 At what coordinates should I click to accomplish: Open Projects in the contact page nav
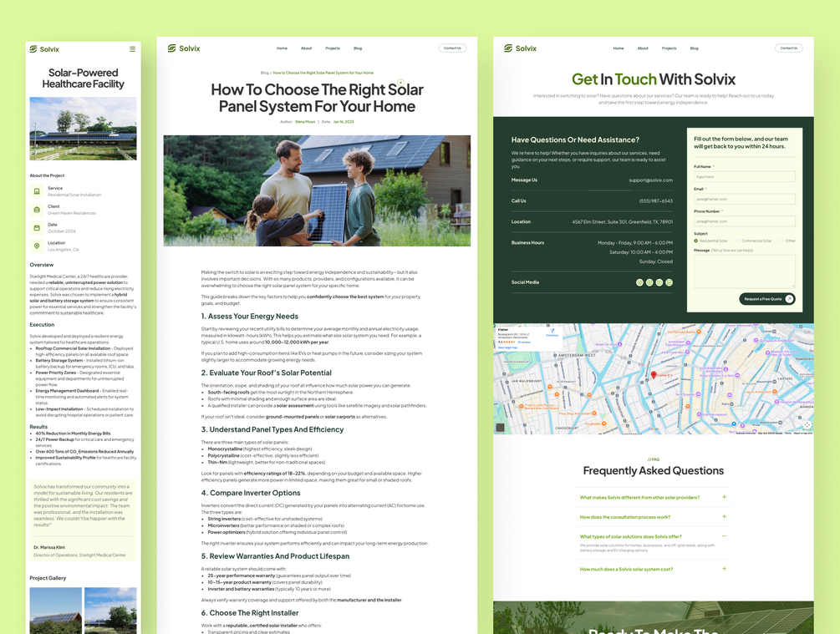click(x=669, y=48)
